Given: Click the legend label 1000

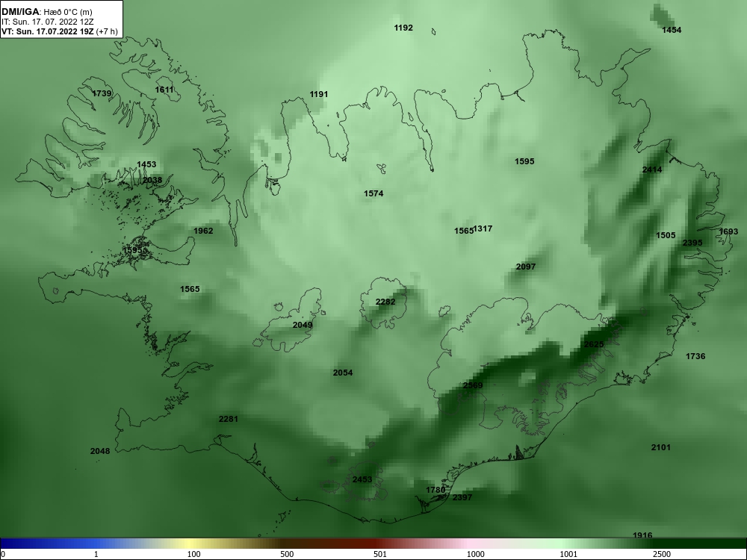Looking at the screenshot, I should coord(476,554).
